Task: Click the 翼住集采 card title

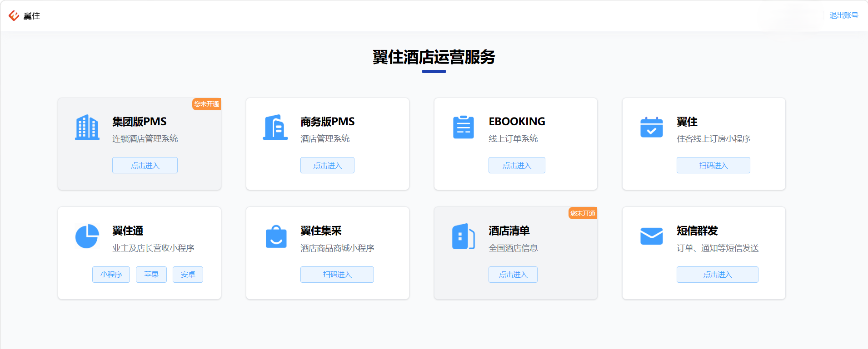Action: pos(321,231)
